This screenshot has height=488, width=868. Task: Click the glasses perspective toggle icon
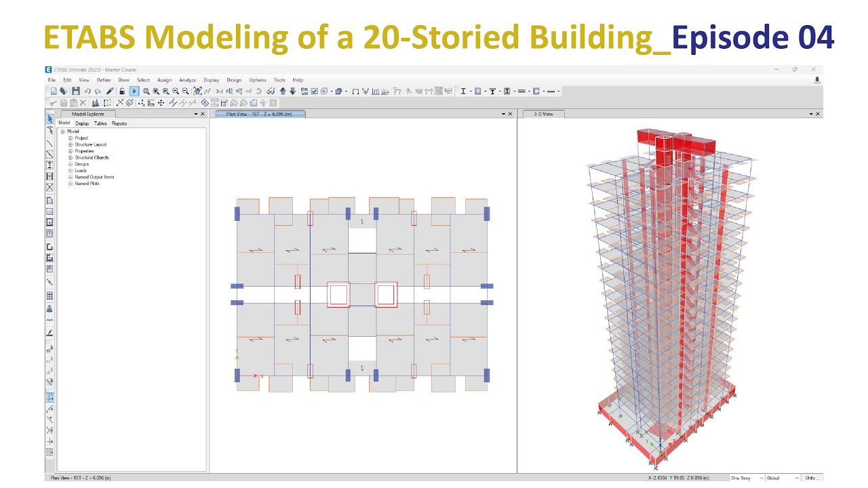(x=270, y=91)
